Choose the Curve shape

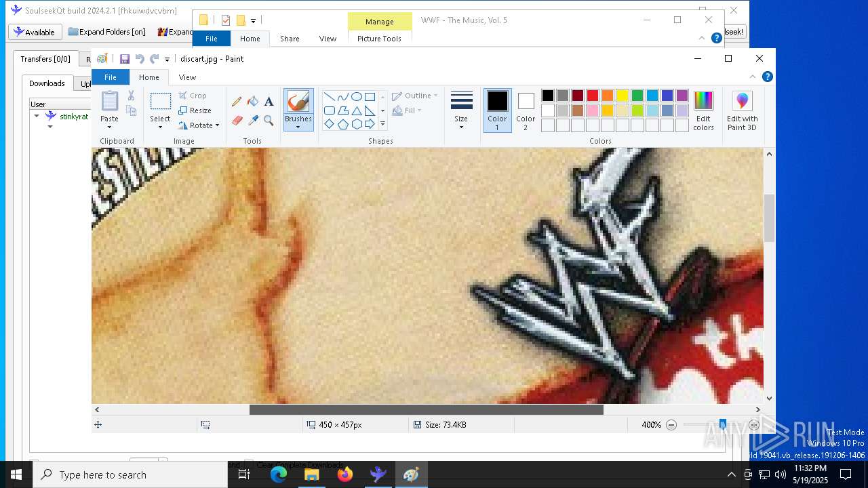(343, 96)
